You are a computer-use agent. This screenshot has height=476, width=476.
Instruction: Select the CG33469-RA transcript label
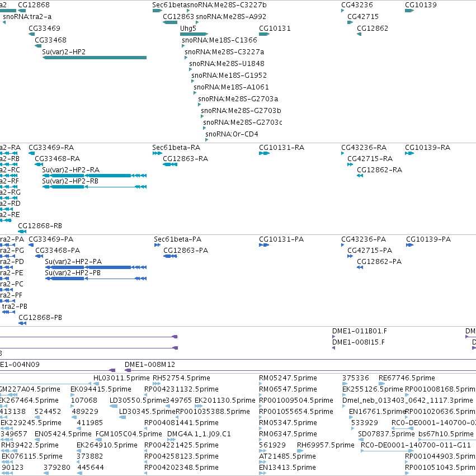point(51,148)
